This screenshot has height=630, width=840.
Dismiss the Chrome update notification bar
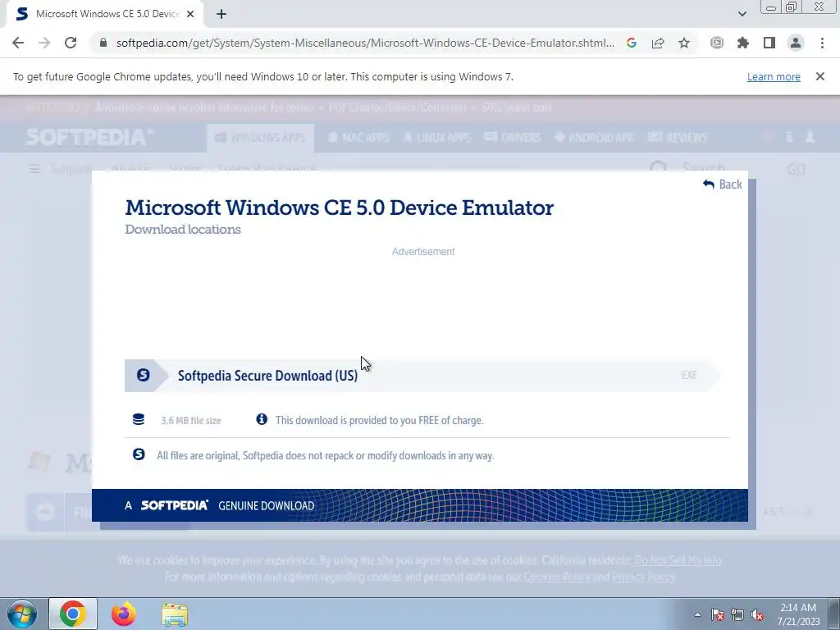pyautogui.click(x=819, y=76)
